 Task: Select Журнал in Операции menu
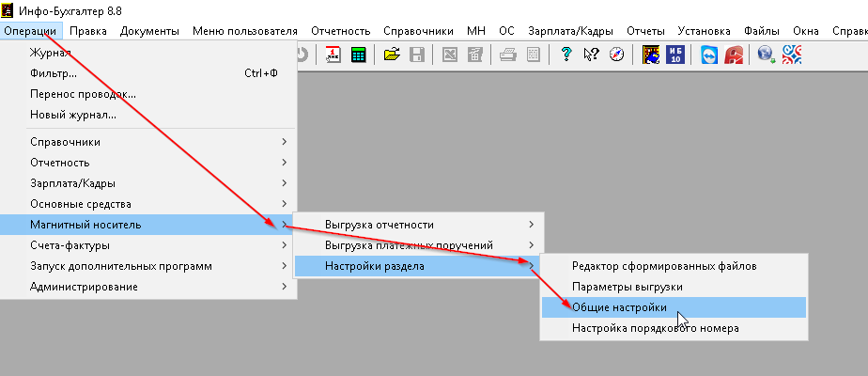(x=148, y=52)
